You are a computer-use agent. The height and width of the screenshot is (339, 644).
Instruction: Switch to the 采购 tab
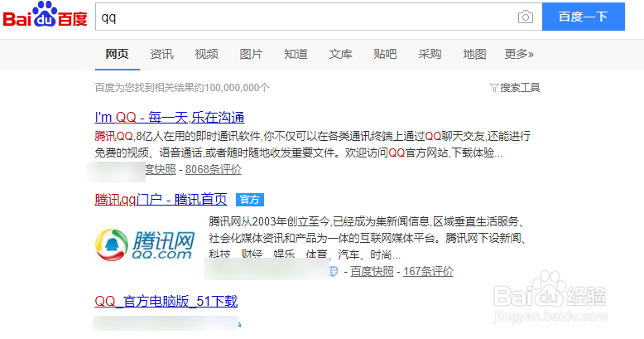coord(430,55)
